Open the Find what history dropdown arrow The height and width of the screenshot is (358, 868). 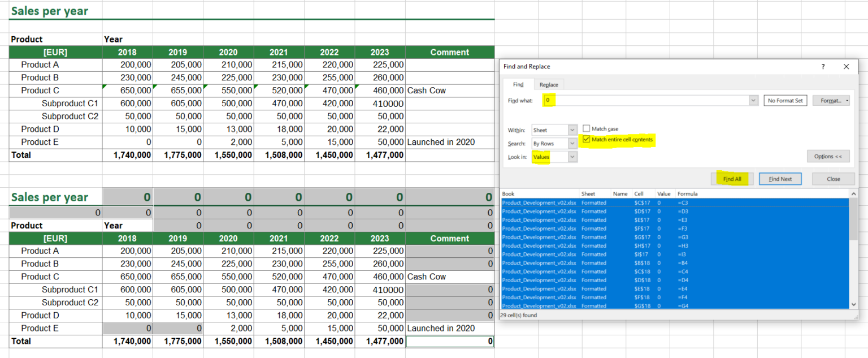point(753,100)
